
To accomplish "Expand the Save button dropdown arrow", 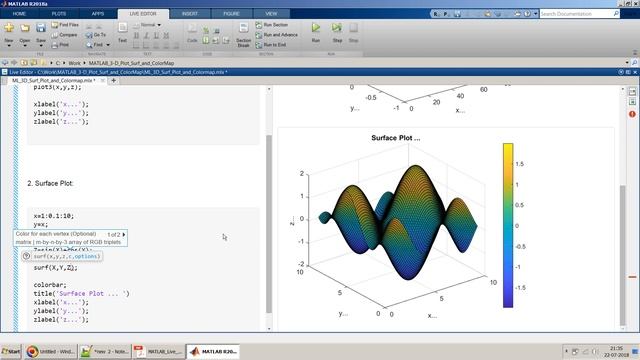I will (x=41, y=46).
